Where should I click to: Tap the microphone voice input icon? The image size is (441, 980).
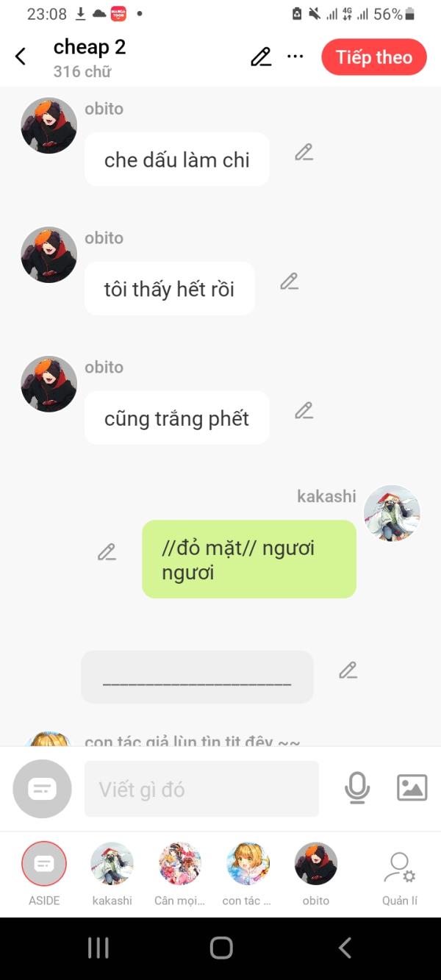tap(357, 788)
